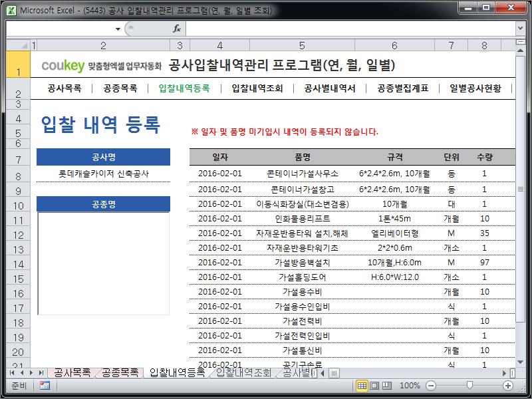
Task: Click cell H:6.0*W:12.0
Action: 394,277
